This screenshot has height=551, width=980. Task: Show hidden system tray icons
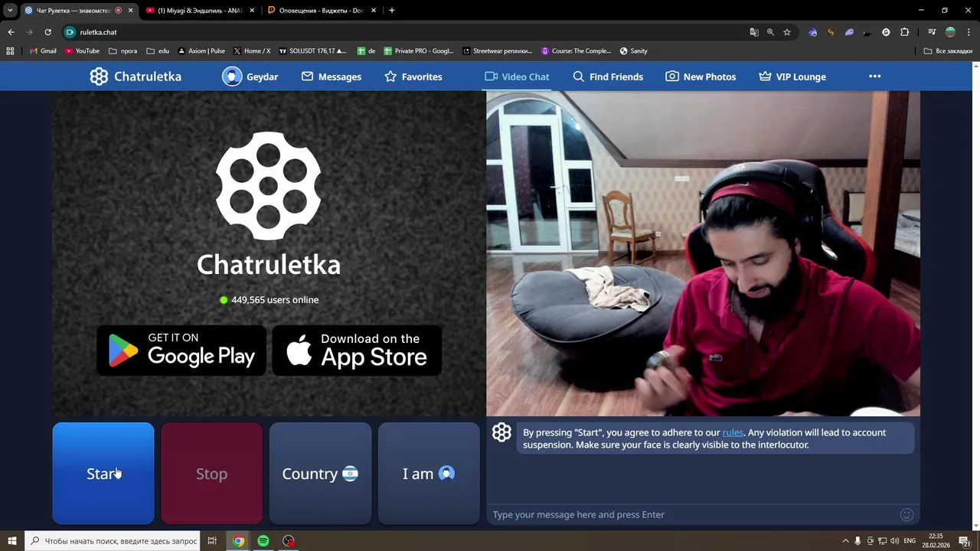point(845,541)
